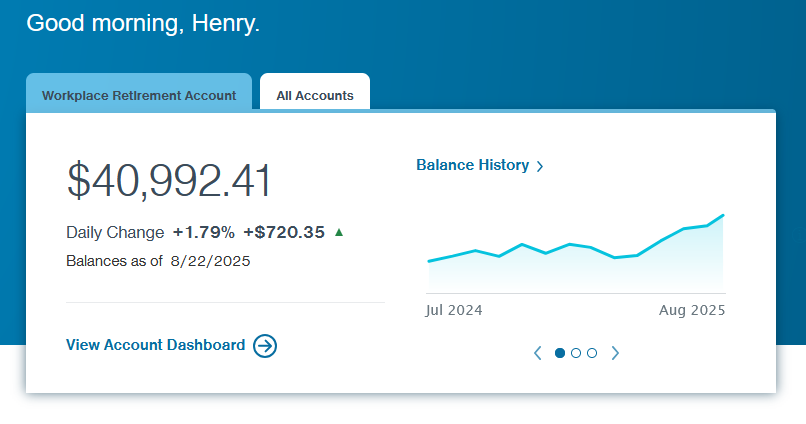Image resolution: width=806 pixels, height=424 pixels.
Task: Click the $40,992.41 account balance
Action: click(x=169, y=181)
